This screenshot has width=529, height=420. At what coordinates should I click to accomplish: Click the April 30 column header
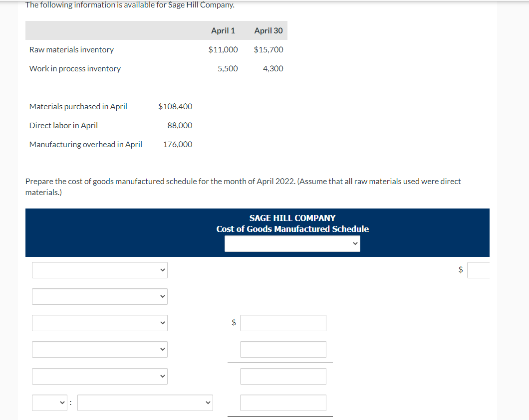[x=268, y=30]
